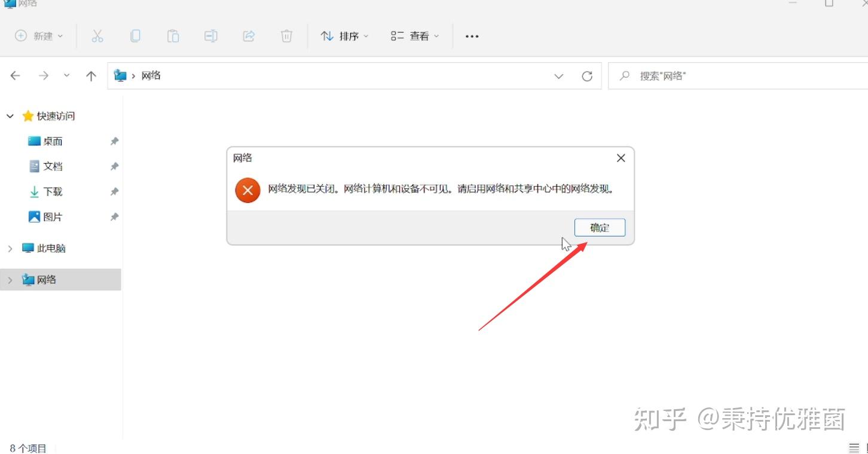The width and height of the screenshot is (868, 454).
Task: Go forward with the right arrow
Action: (43, 76)
